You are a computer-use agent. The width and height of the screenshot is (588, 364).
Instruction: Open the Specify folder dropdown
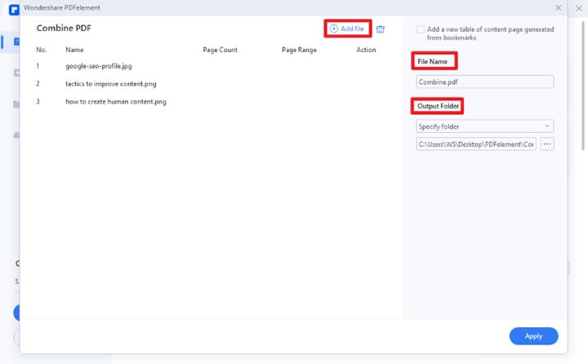coord(484,127)
